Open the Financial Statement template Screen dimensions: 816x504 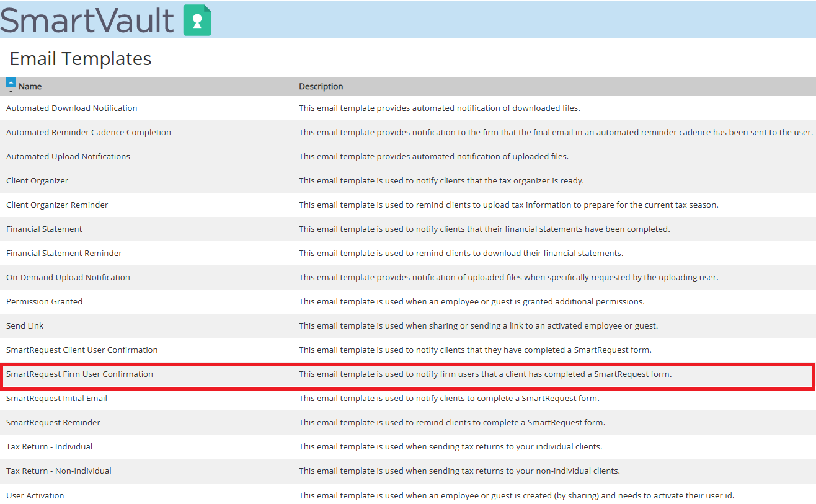click(x=44, y=229)
